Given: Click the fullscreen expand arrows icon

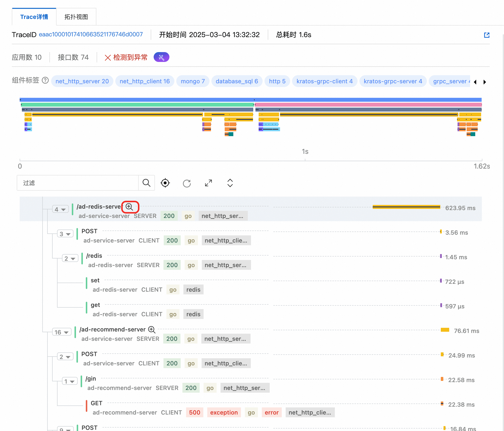Looking at the screenshot, I should tap(208, 183).
